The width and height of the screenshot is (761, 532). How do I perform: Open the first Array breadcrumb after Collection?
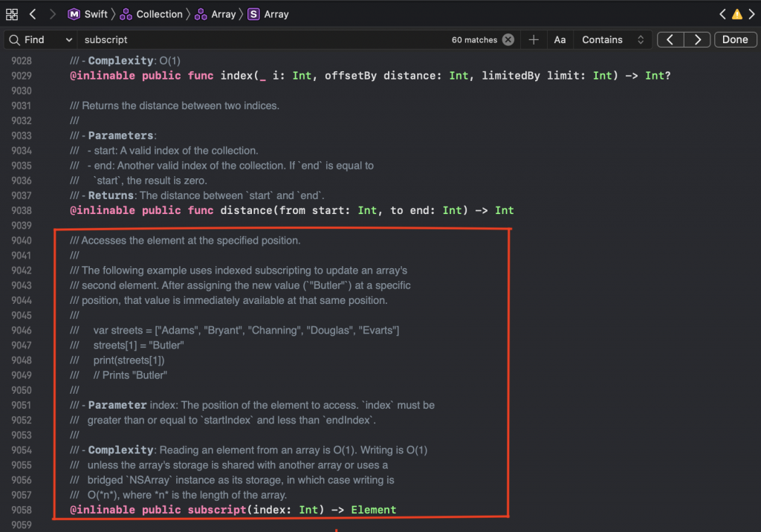pos(215,14)
